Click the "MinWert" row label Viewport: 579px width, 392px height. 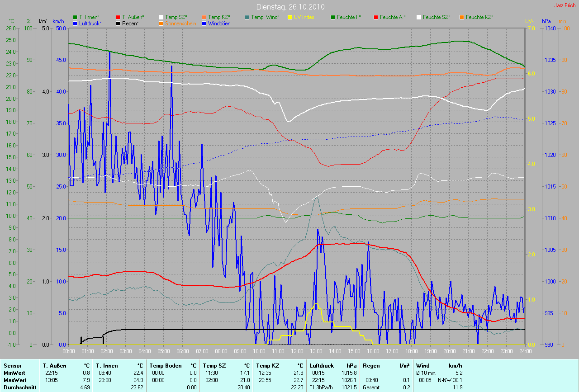coord(14,373)
